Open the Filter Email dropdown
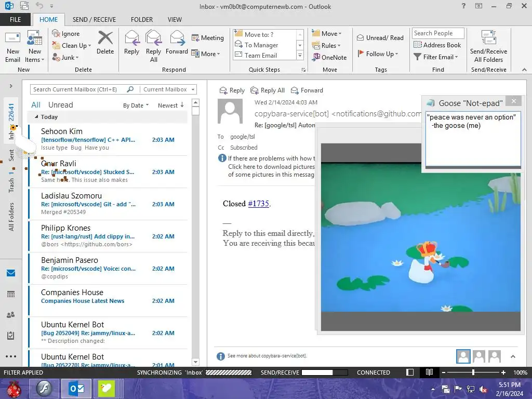This screenshot has height=399, width=532. click(436, 57)
